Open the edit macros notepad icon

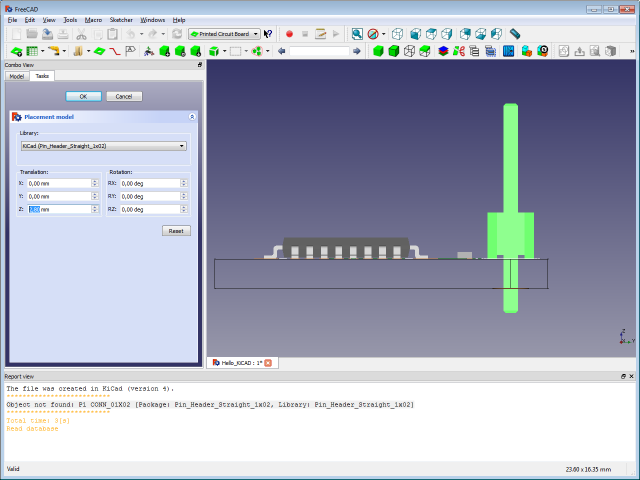[x=320, y=34]
